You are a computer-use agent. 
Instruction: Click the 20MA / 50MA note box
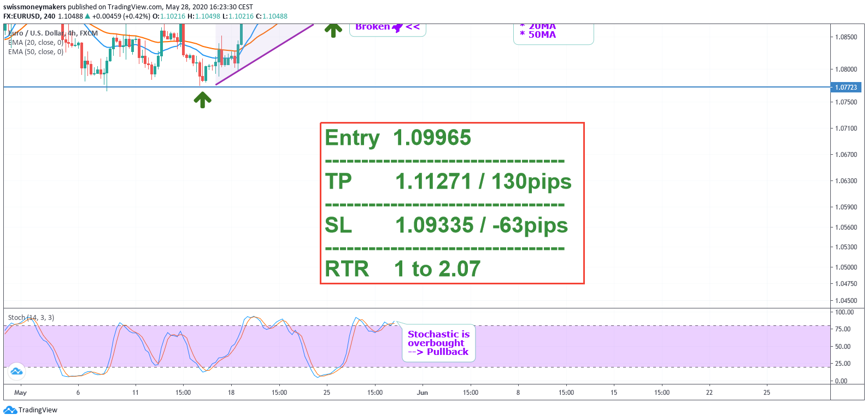coord(554,33)
